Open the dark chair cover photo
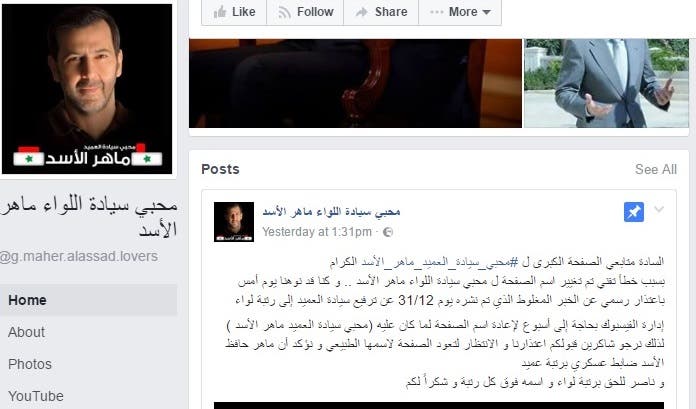 pyautogui.click(x=356, y=83)
